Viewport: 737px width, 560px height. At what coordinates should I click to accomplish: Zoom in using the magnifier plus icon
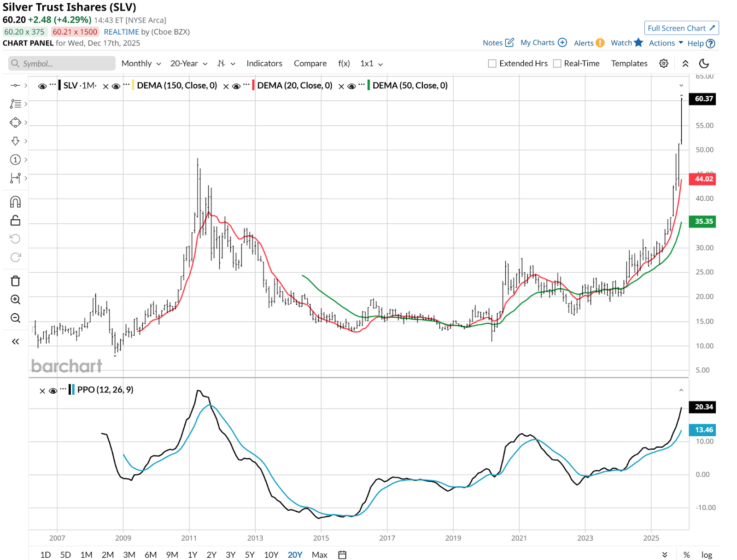15,300
